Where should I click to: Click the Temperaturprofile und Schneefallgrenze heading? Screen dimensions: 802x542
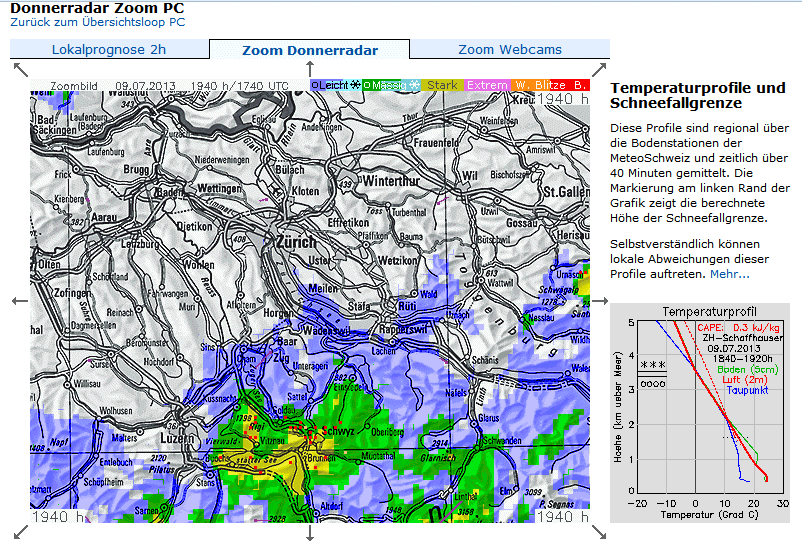tap(698, 95)
